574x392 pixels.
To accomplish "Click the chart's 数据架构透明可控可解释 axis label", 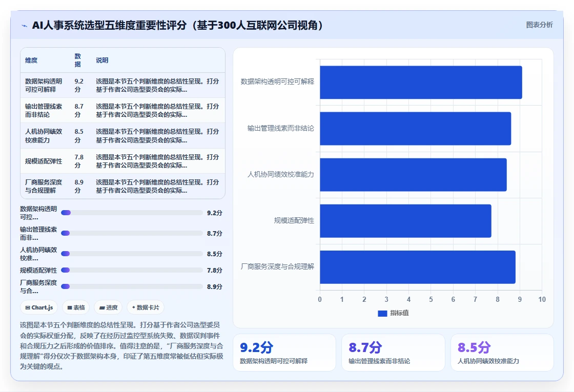I will click(x=277, y=81).
